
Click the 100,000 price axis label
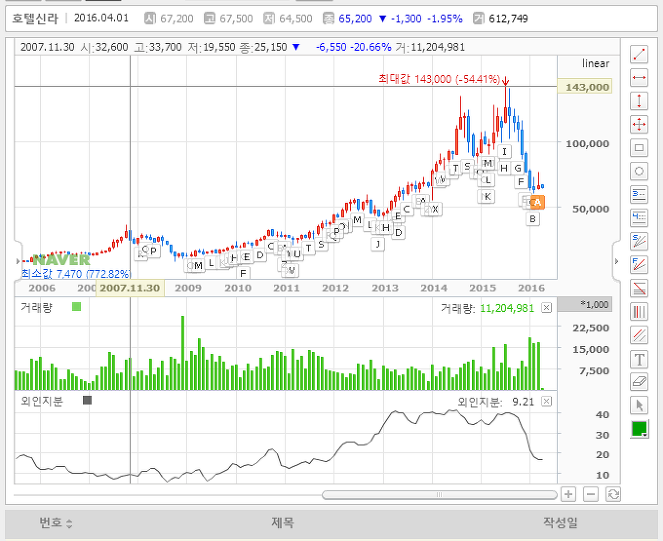(x=587, y=144)
